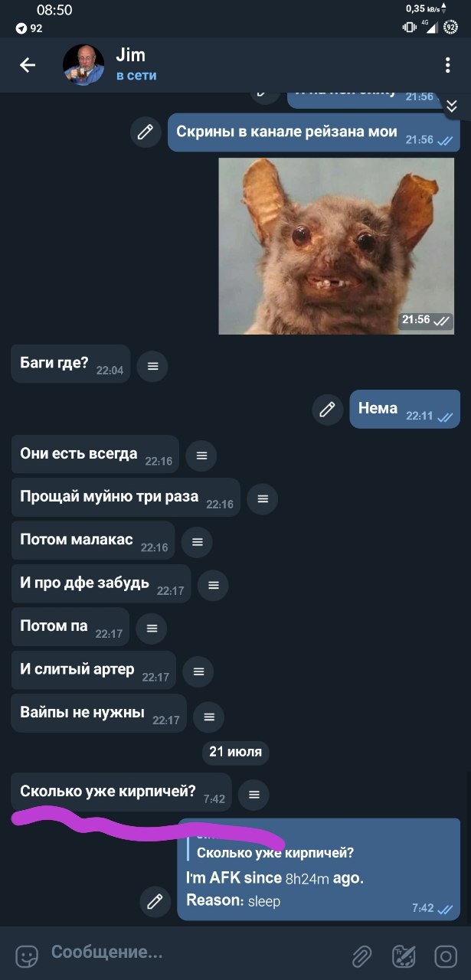Edit the 'Скрины в канале рейзана мои' message

pyautogui.click(x=145, y=132)
